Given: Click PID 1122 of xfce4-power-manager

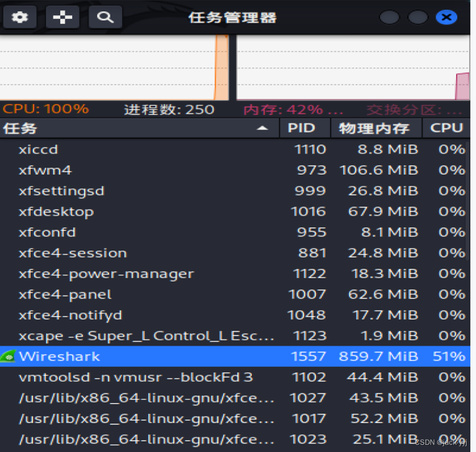Looking at the screenshot, I should coord(310,274).
